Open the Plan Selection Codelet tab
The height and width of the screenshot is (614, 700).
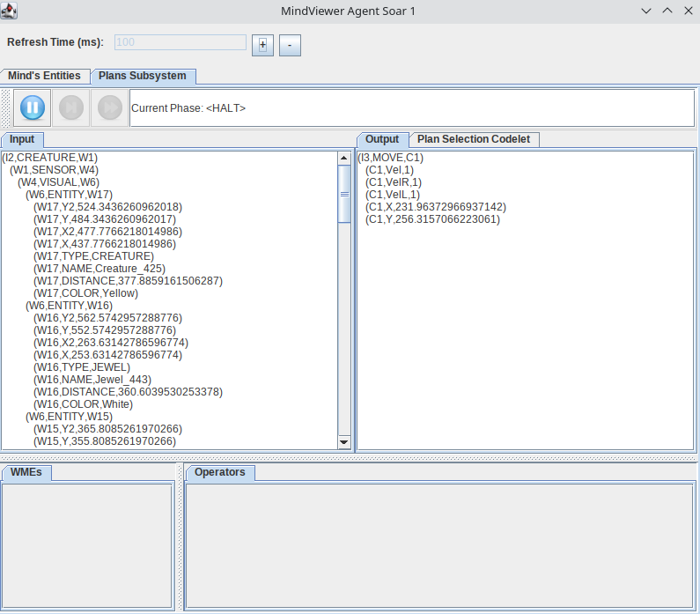coord(474,139)
